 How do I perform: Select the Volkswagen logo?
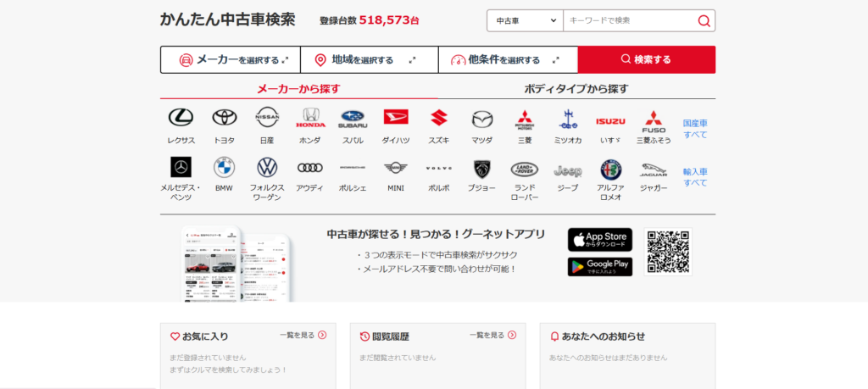pyautogui.click(x=267, y=167)
